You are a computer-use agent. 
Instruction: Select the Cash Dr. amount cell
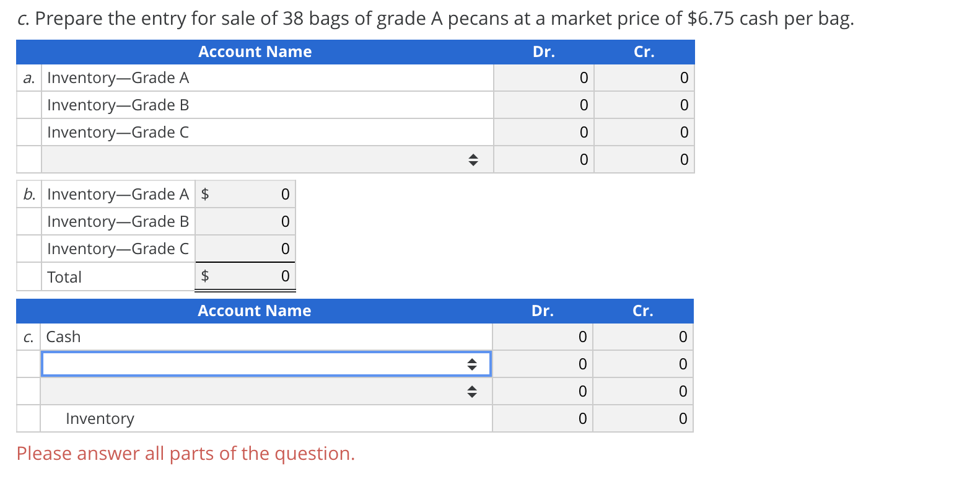click(x=544, y=337)
